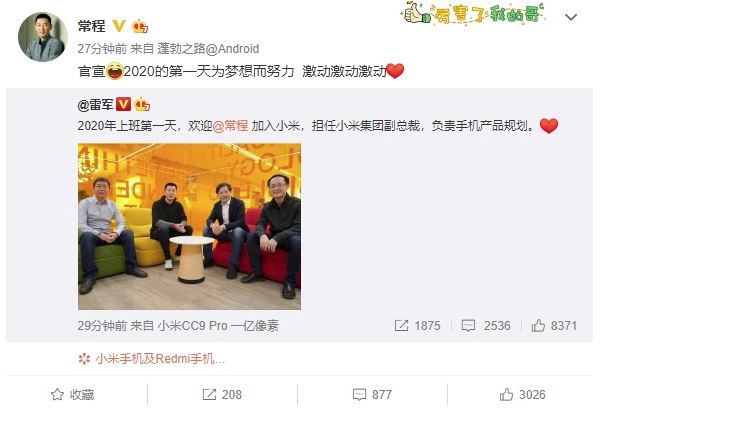Click the 厉害了我的哥 thumbs-up sticker banner
The image size is (751, 424).
point(473,13)
